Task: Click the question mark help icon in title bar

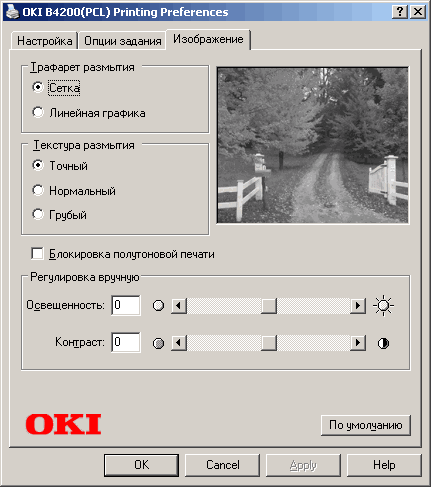Action: coord(399,12)
